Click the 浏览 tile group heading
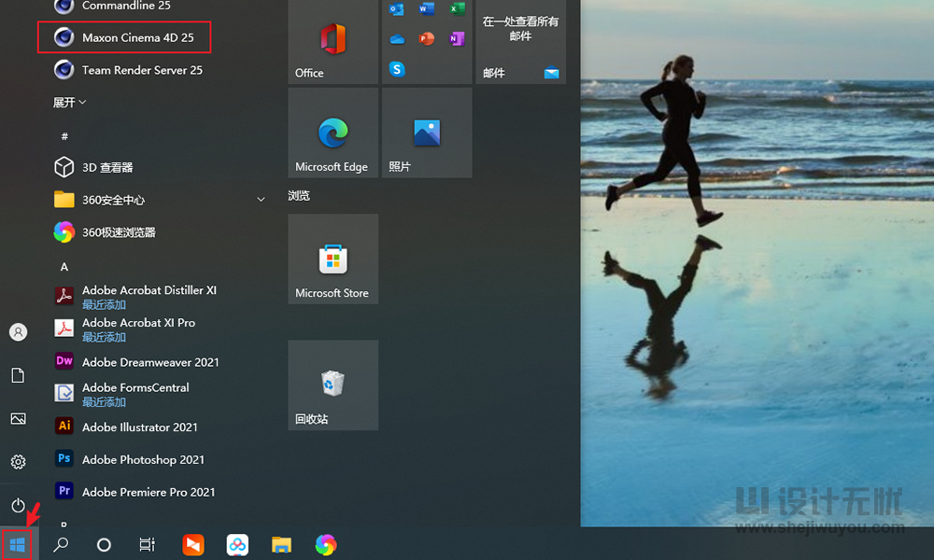The width and height of the screenshot is (934, 560). (299, 196)
